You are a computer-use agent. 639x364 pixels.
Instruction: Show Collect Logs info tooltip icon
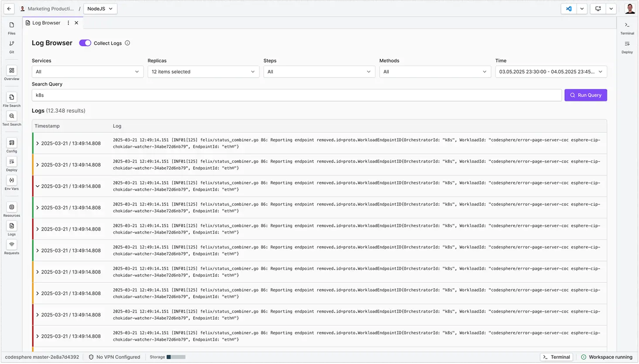pos(127,43)
